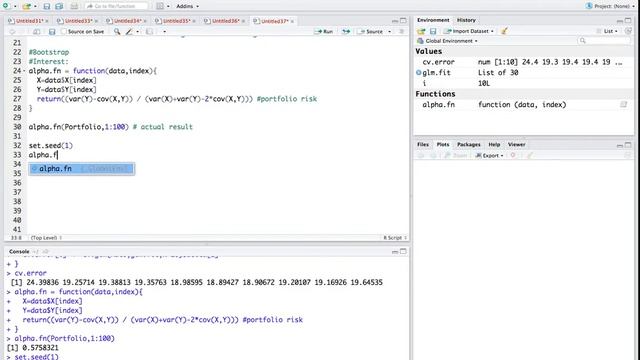The height and width of the screenshot is (360, 640).
Task: Toggle the Source on Save checkbox
Action: [64, 31]
